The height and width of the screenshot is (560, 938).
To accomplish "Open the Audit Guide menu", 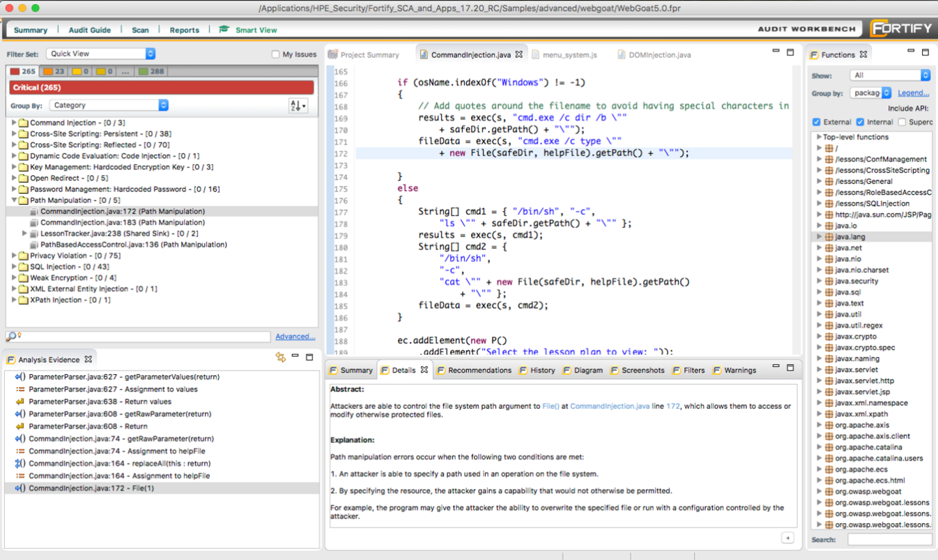I will (x=89, y=30).
